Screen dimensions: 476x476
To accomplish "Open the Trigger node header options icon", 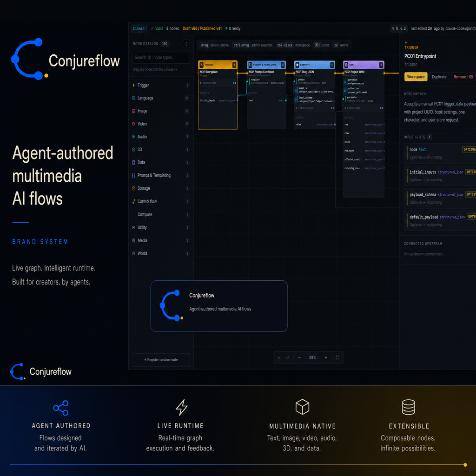I will [234, 65].
